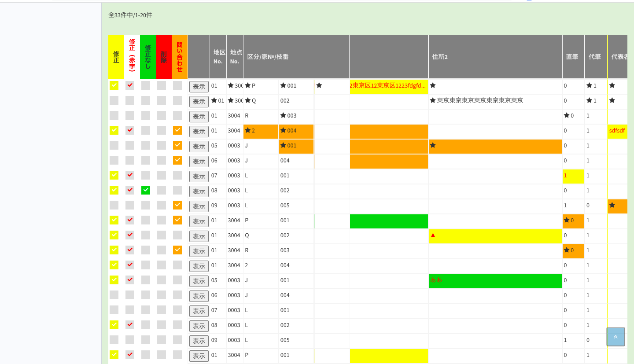Uncheck the green checked 修正なし checkbox
This screenshot has height=364, width=634.
click(146, 190)
